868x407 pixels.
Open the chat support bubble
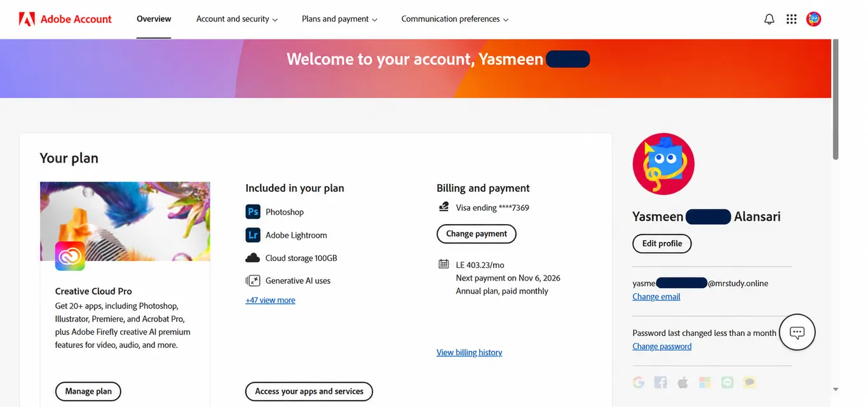(x=797, y=332)
